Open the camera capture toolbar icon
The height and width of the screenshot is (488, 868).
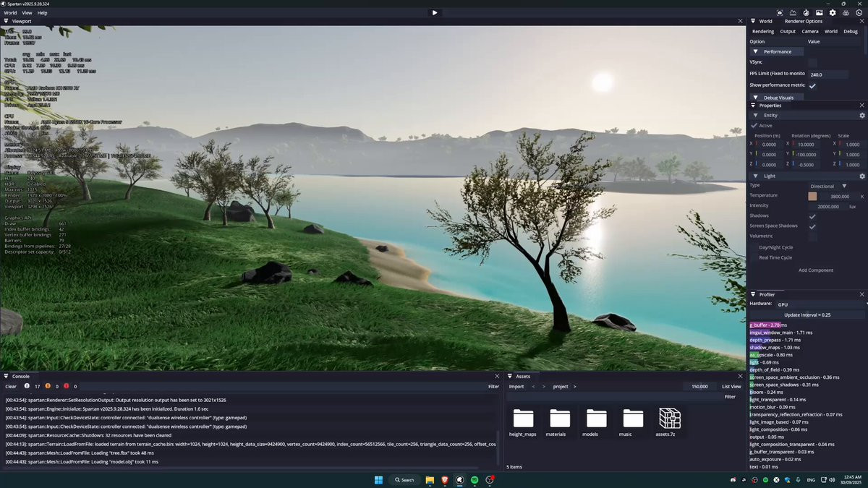(x=780, y=12)
